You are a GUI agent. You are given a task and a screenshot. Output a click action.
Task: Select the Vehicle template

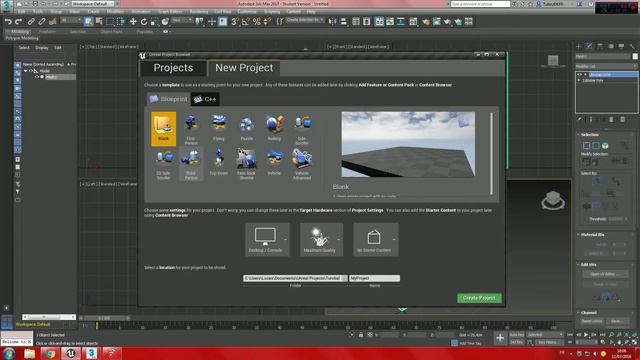click(274, 164)
